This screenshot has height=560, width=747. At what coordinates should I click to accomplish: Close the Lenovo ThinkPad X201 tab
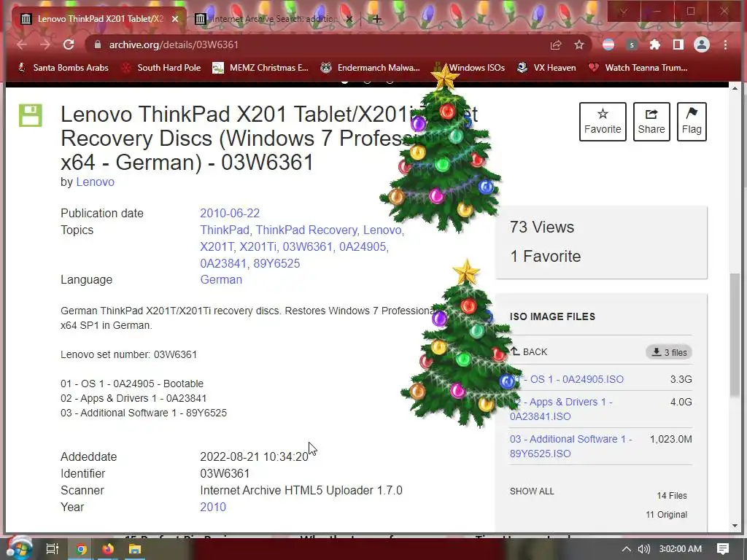point(175,19)
